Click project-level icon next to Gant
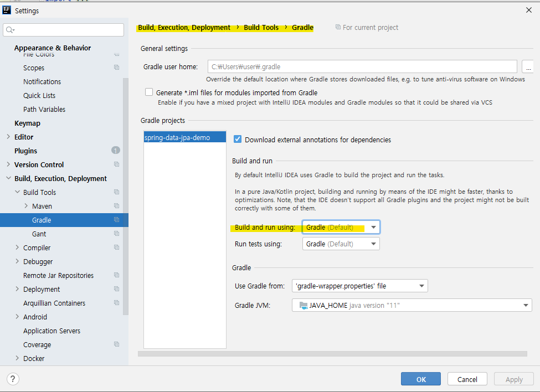 click(117, 234)
